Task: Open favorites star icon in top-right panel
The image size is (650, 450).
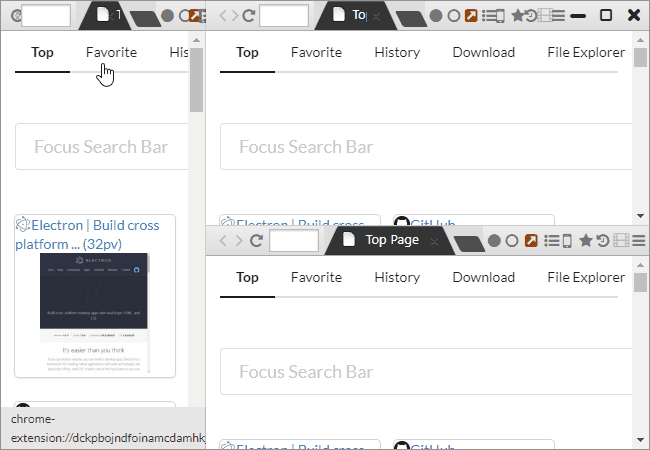Action: 517,16
